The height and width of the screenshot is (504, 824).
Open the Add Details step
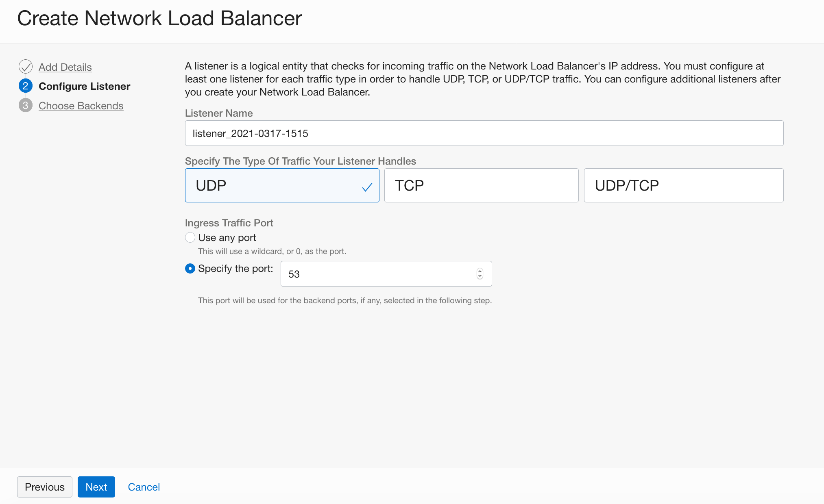(65, 67)
